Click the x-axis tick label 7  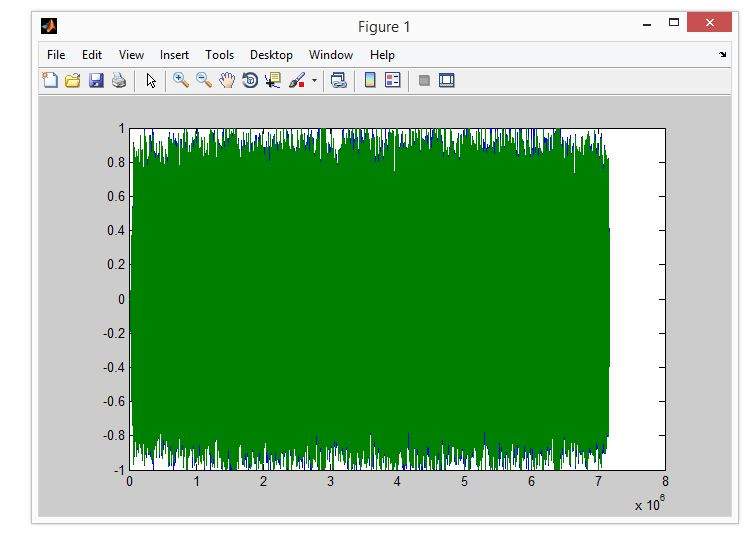598,481
